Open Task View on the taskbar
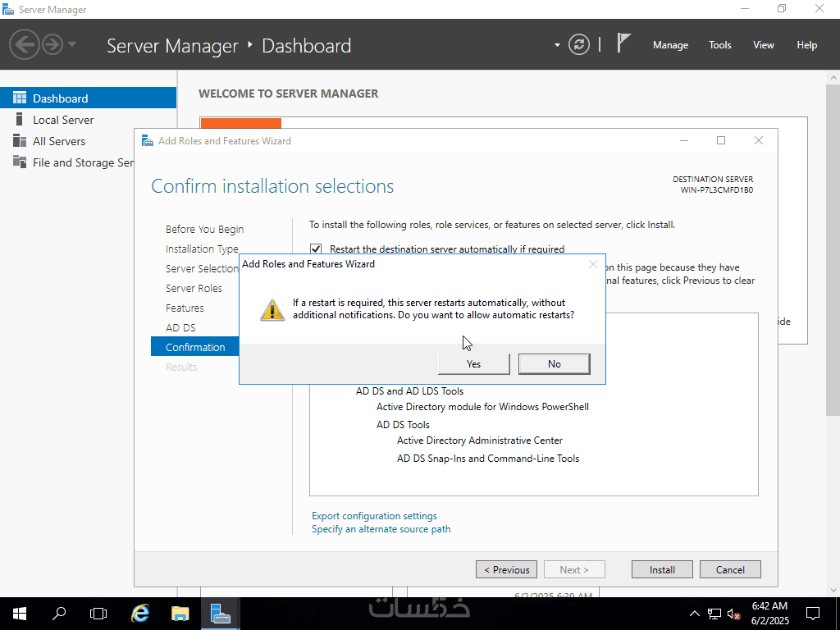 [x=98, y=614]
